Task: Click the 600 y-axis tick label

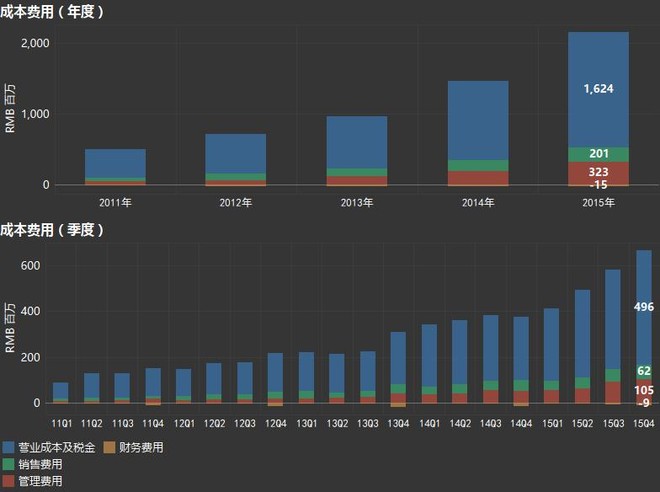Action: (x=30, y=266)
